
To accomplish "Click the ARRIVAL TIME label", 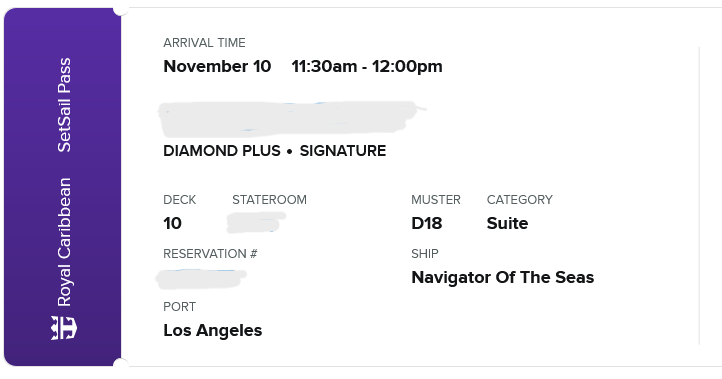I will click(x=204, y=43).
